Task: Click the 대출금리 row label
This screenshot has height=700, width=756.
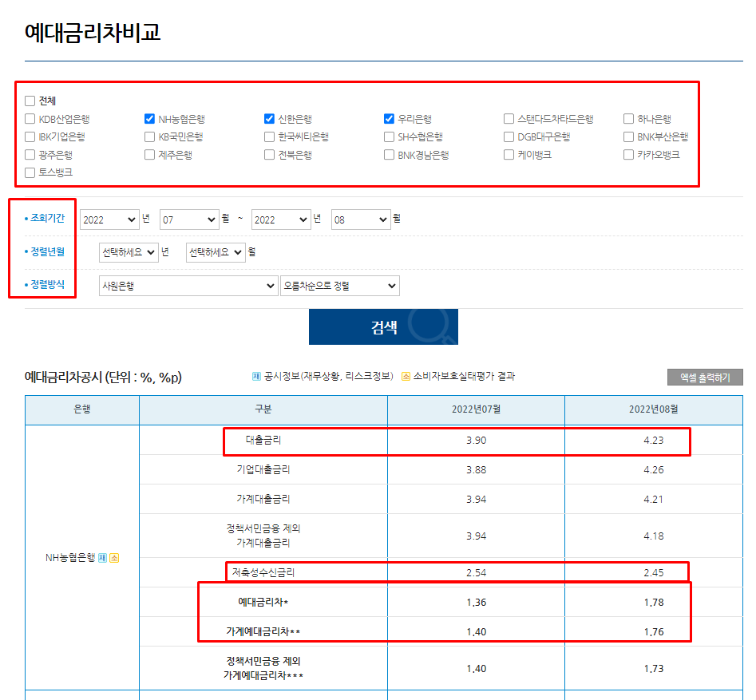Action: (x=263, y=440)
